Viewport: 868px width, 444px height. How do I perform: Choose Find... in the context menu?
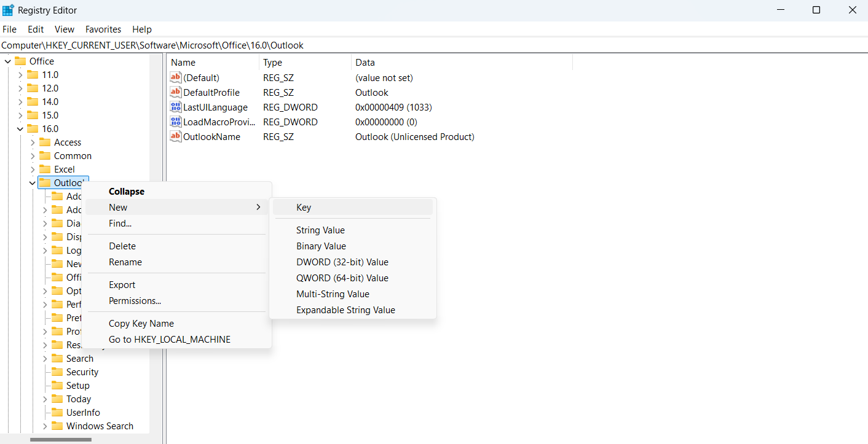pyautogui.click(x=177, y=224)
